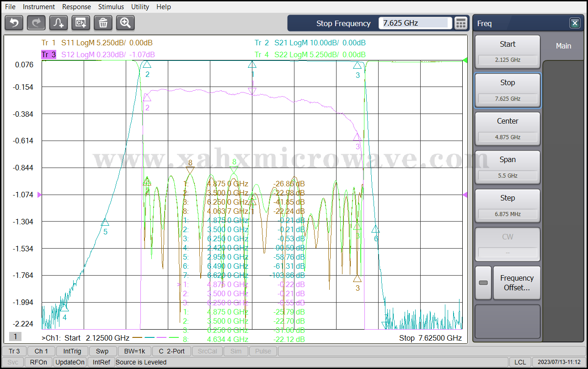Click the Stop 7.62500 GHz channel label
The height and width of the screenshot is (369, 588).
430,338
